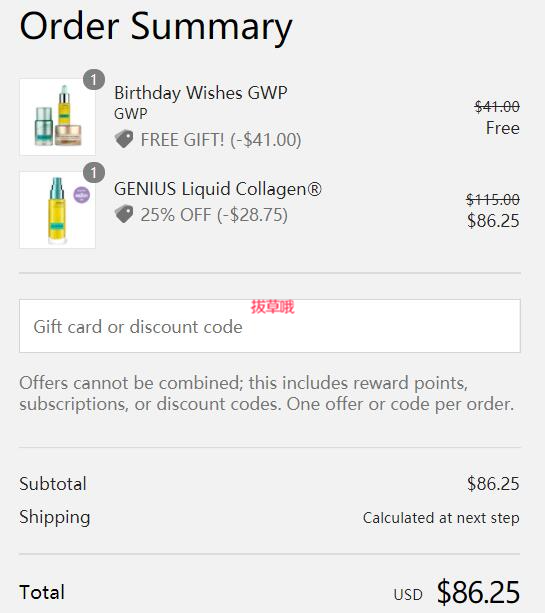The image size is (545, 613).
Task: Click the FREE GIFT! (-$41.00) discount text
Action: 221,140
